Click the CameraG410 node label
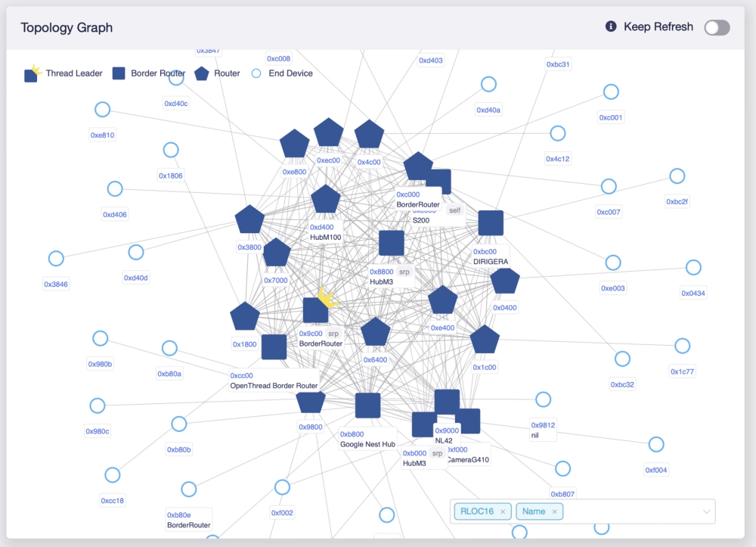756x547 pixels. pos(468,460)
